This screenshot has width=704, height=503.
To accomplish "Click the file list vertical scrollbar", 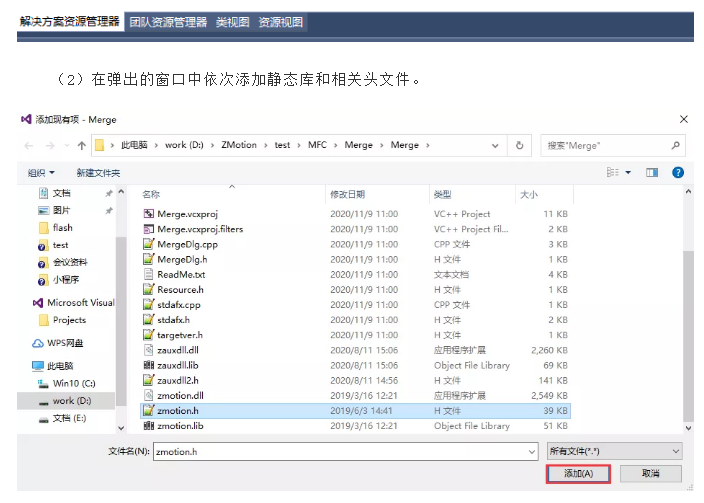I will tap(688, 310).
